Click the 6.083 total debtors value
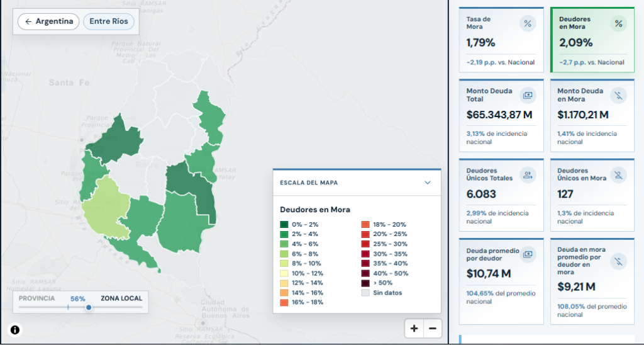 pos(481,194)
